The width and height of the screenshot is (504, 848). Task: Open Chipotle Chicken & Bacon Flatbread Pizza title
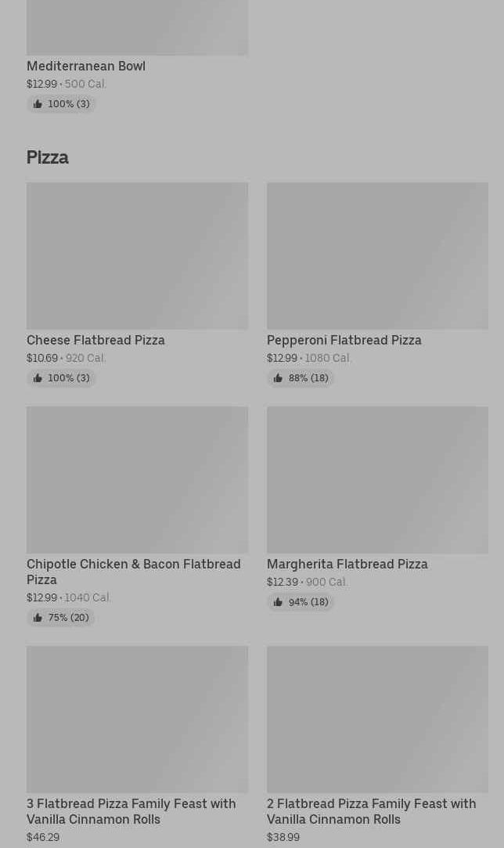[x=133, y=572]
